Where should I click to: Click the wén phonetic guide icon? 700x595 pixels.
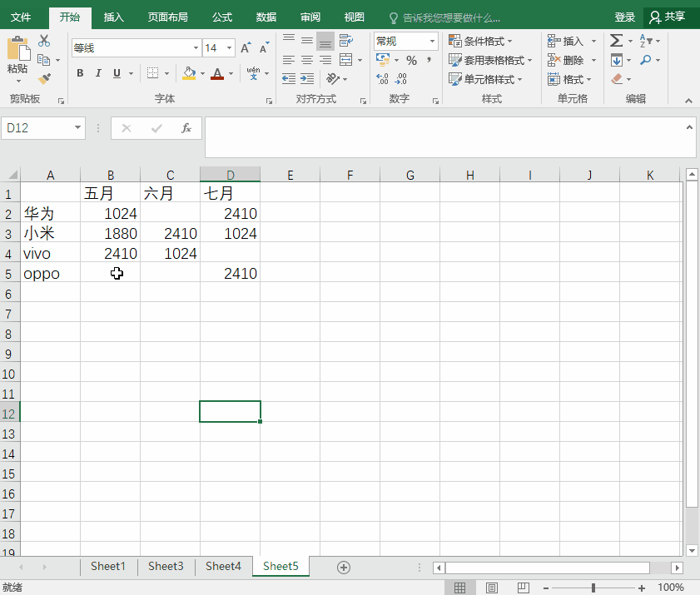(x=253, y=72)
